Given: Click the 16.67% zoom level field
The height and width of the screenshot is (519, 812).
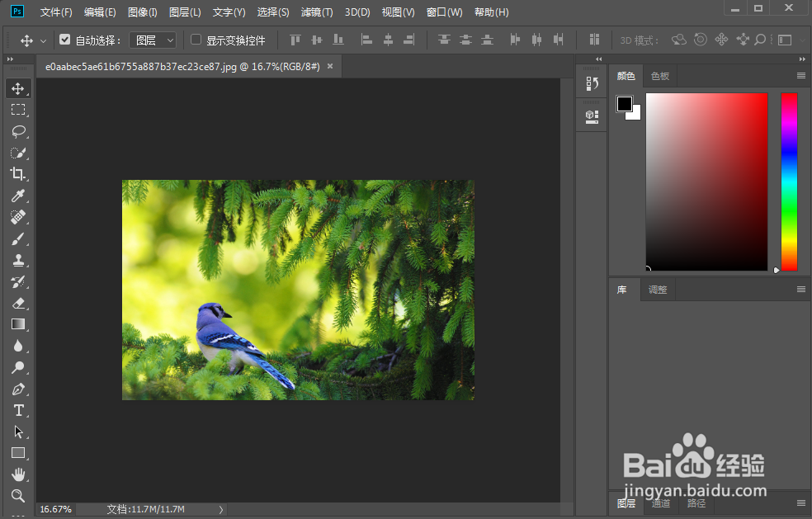Looking at the screenshot, I should pos(56,510).
